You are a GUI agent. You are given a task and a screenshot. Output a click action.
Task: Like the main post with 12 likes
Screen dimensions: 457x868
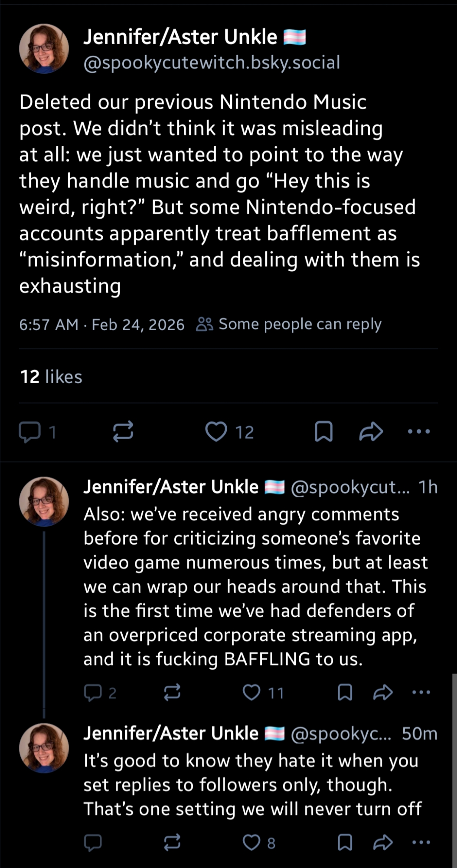[x=216, y=432]
